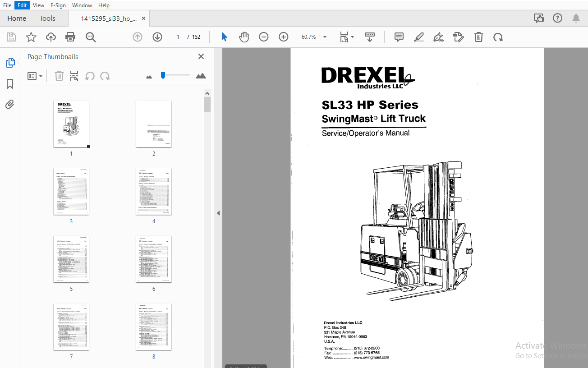Click the stamp edit tool icon
This screenshot has width=588, height=368.
pyautogui.click(x=459, y=37)
